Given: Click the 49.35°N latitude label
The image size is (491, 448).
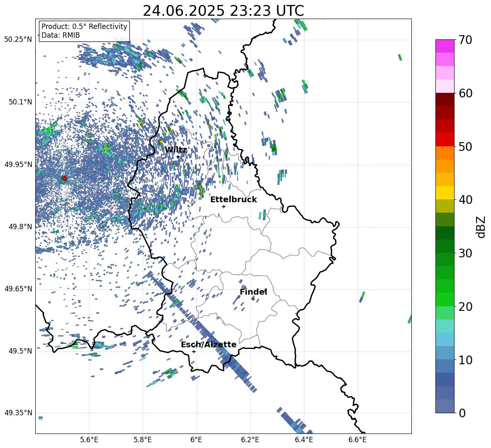Looking at the screenshot, I should tap(18, 413).
